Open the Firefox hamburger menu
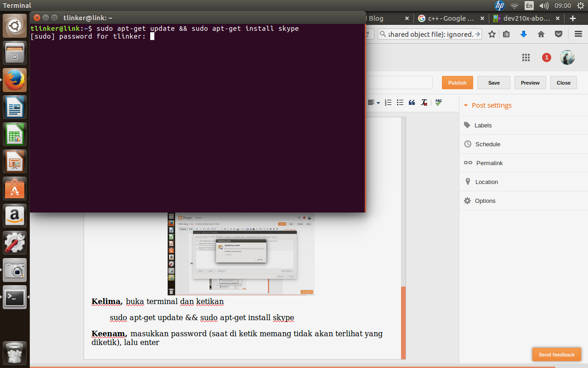 [x=578, y=34]
